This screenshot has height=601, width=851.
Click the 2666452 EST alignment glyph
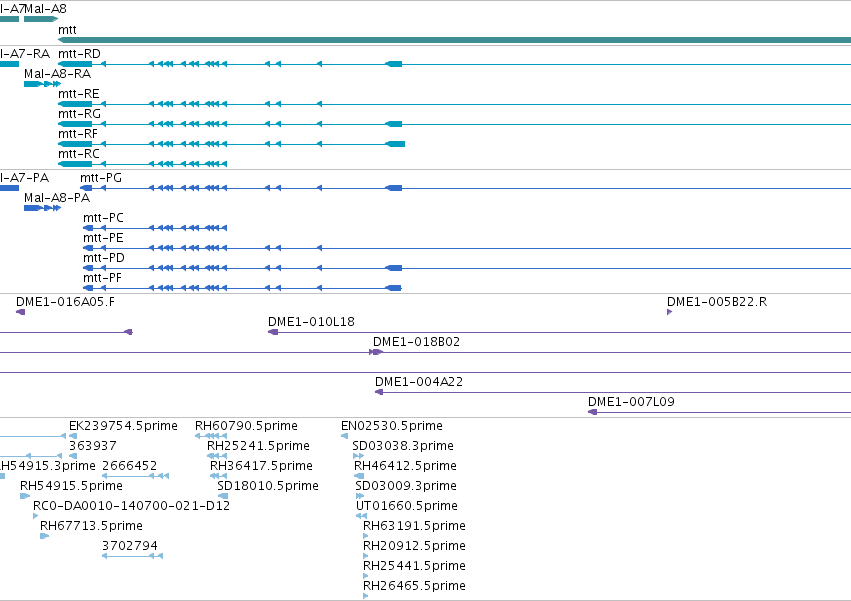pos(136,476)
